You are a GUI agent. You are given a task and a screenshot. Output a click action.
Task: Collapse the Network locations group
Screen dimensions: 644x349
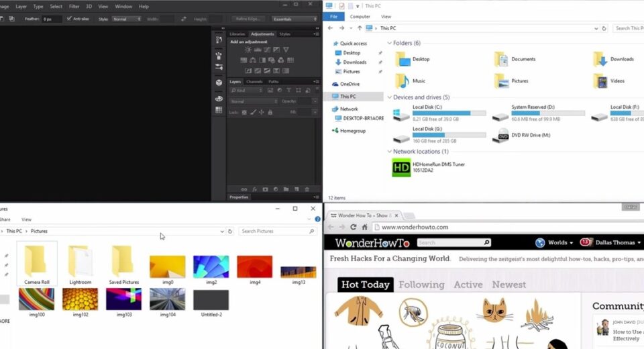click(389, 152)
